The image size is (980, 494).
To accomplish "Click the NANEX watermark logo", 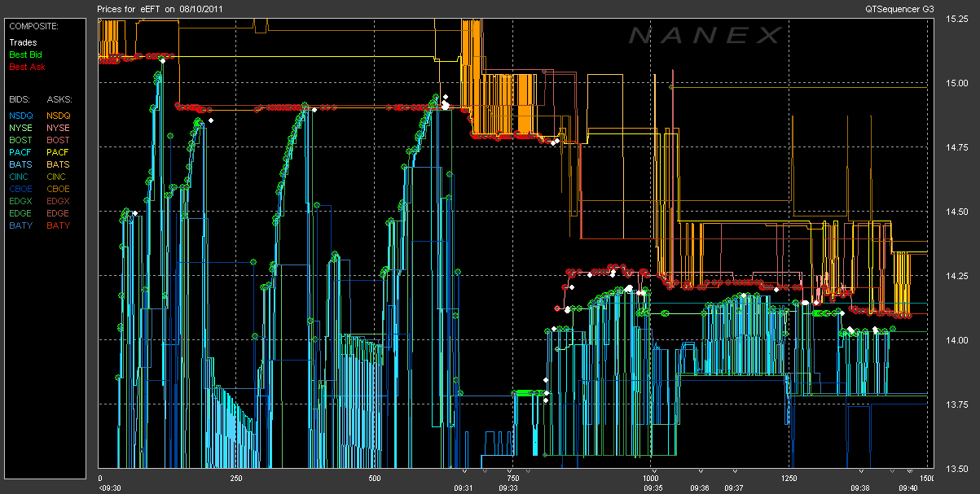I will click(x=705, y=35).
